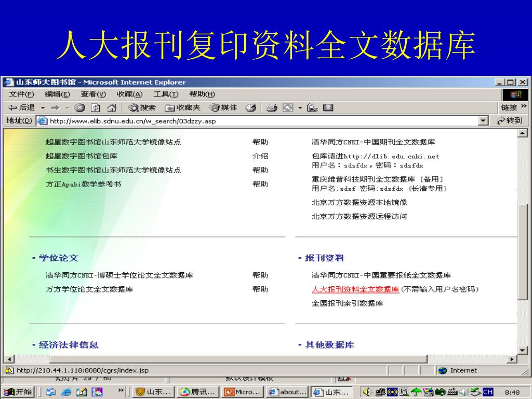This screenshot has width=532, height=399.
Task: Open 书生数字图书馆山东师范大学镜像站点 link
Action: coord(113,170)
